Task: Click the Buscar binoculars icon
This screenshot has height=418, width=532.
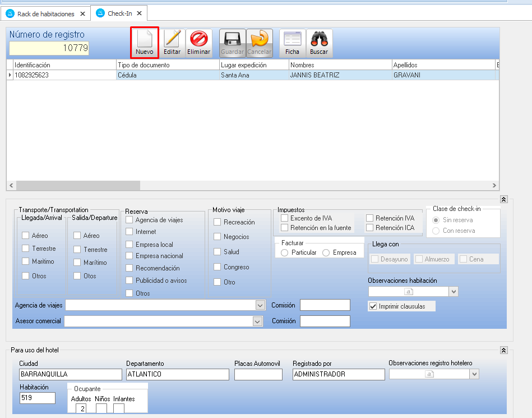Action: tap(319, 39)
